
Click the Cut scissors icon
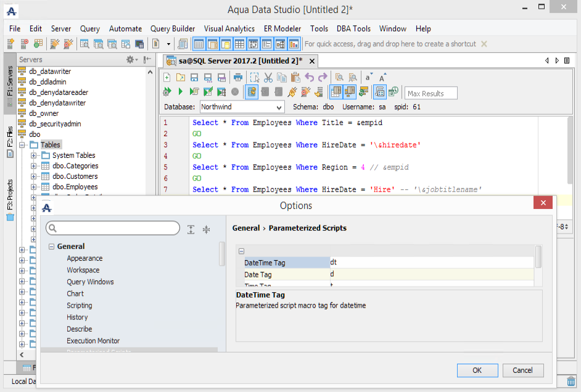[x=268, y=78]
